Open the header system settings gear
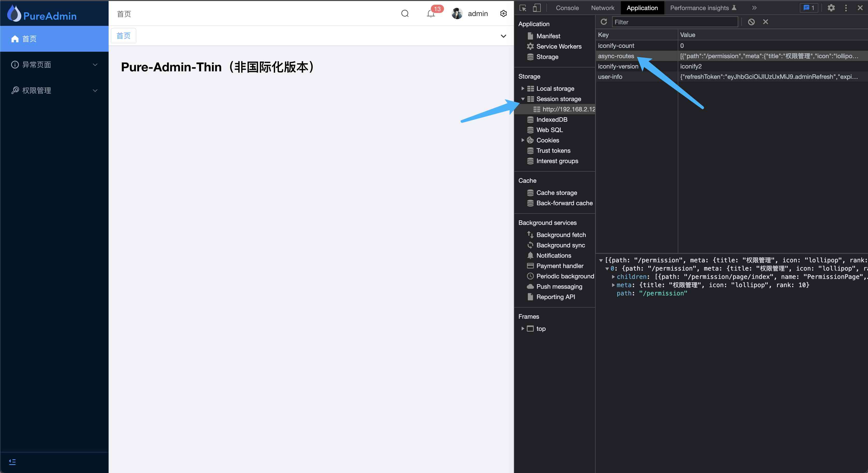This screenshot has height=473, width=868. click(x=504, y=13)
